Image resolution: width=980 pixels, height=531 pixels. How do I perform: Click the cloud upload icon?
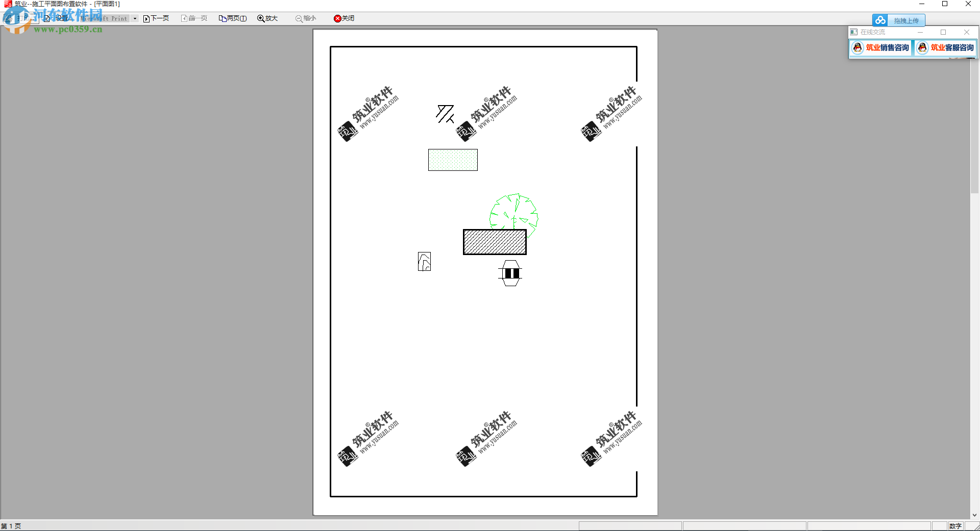pos(880,20)
